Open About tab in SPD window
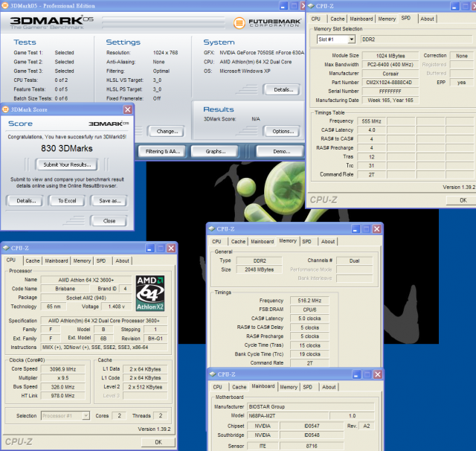The height and width of the screenshot is (451, 476). click(x=427, y=19)
